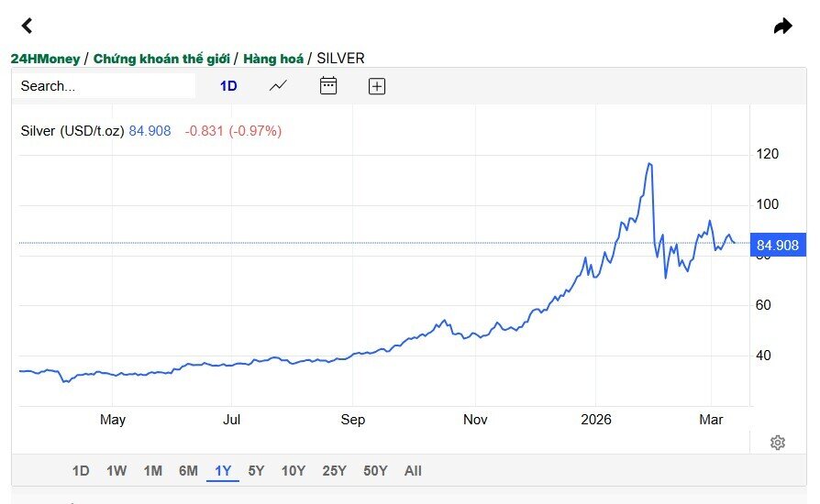Switch to the All time range
Image resolution: width=820 pixels, height=504 pixels.
click(413, 471)
